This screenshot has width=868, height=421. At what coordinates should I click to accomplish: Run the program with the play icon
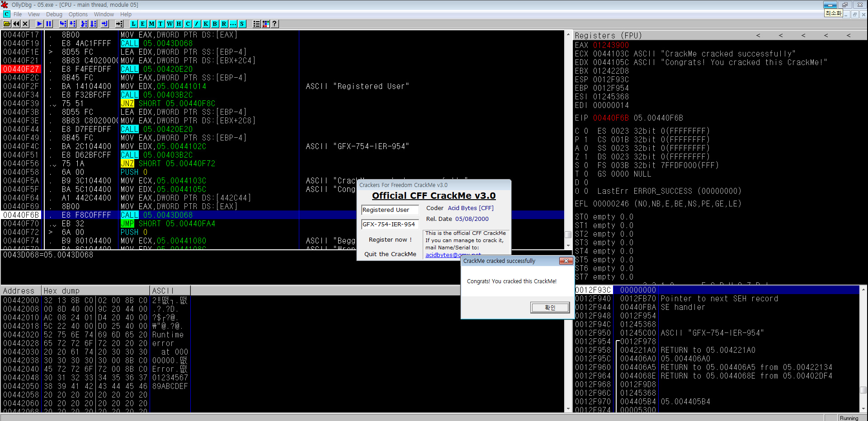pos(40,24)
